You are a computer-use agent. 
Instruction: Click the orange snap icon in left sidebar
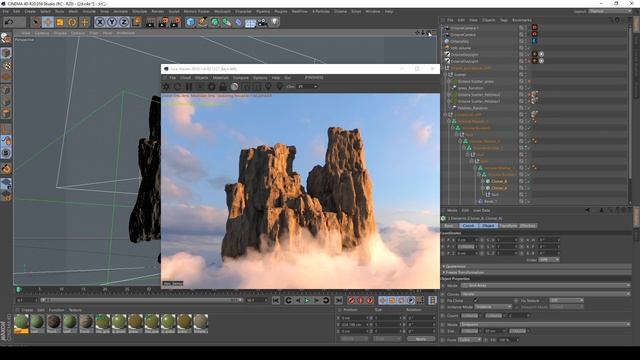pos(6,168)
